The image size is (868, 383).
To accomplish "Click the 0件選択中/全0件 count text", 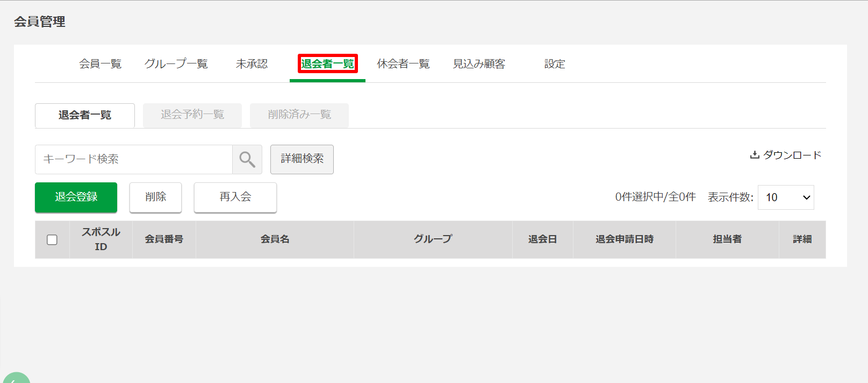I will coord(655,197).
